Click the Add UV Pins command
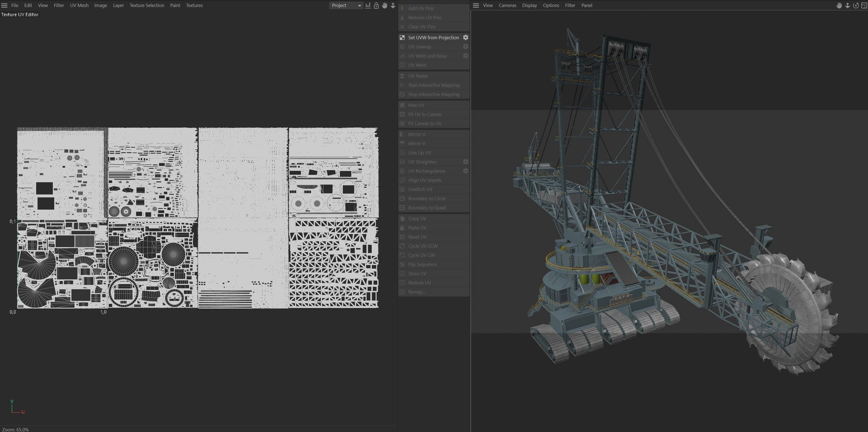868x432 pixels. click(434, 8)
